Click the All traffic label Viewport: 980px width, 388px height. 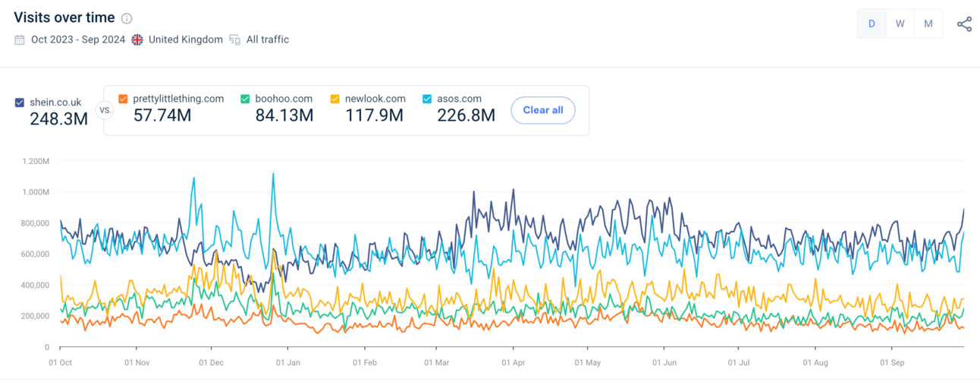click(268, 39)
